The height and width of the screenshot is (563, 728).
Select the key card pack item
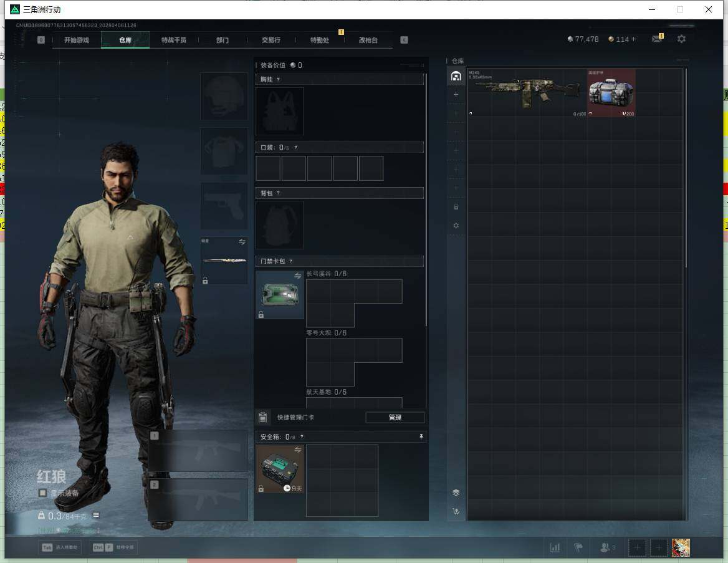pos(280,295)
